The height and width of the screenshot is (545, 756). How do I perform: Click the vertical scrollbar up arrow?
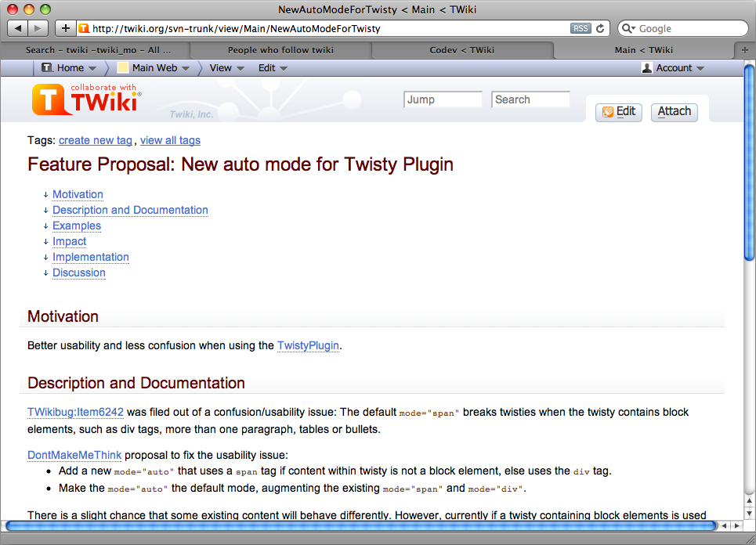[x=749, y=502]
